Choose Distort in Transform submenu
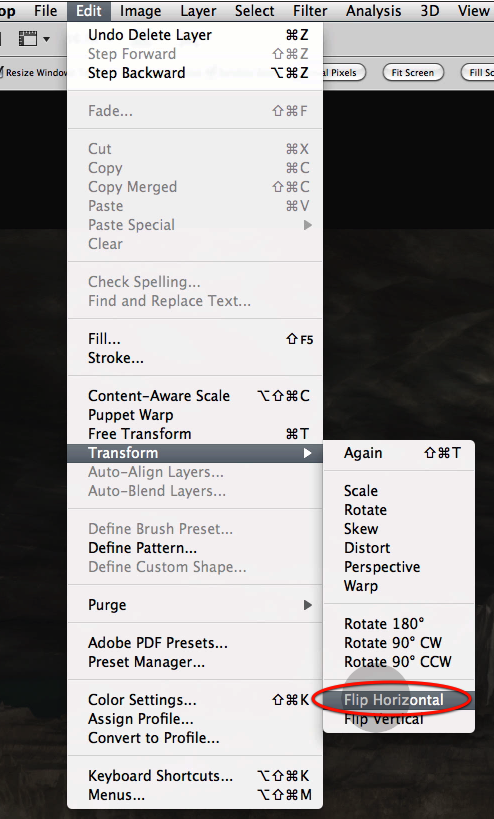This screenshot has width=494, height=819. pyautogui.click(x=399, y=548)
